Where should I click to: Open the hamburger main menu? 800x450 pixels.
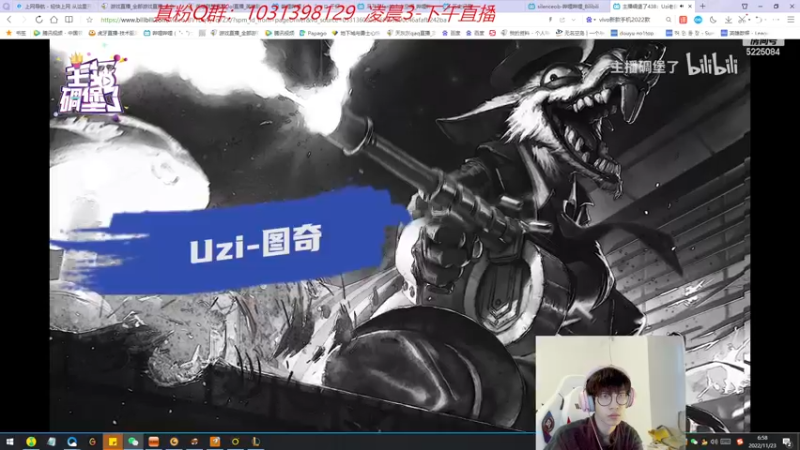791,20
